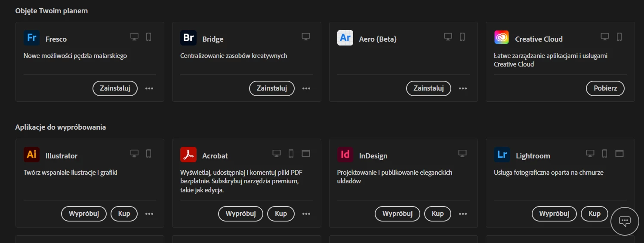Viewport: 644px width, 243px height.
Task: Click the Aero (Beta) title
Action: click(378, 39)
